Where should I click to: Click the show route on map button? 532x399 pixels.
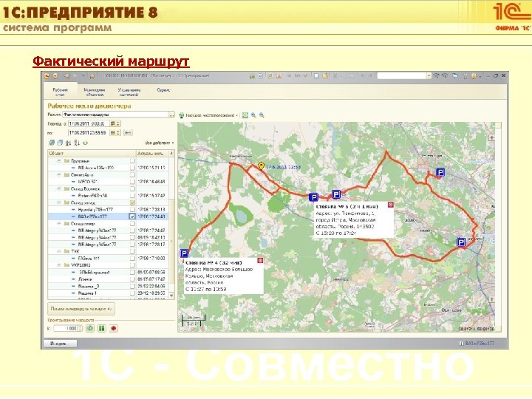[81, 309]
